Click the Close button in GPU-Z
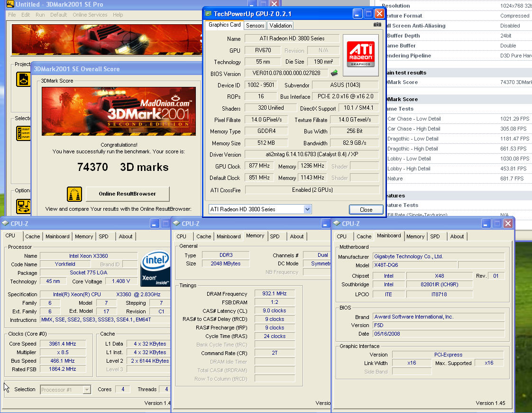This screenshot has height=413, width=532. (366, 209)
